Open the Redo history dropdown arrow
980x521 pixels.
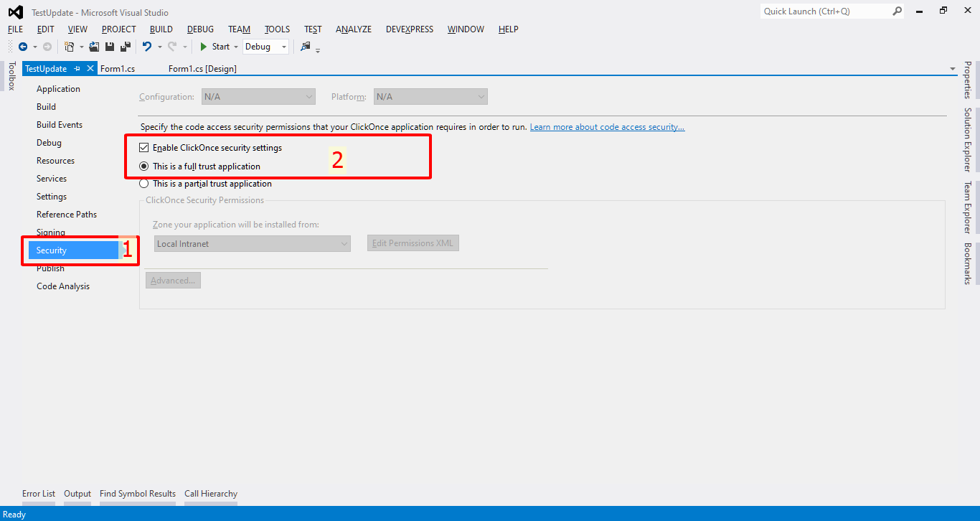tap(184, 47)
